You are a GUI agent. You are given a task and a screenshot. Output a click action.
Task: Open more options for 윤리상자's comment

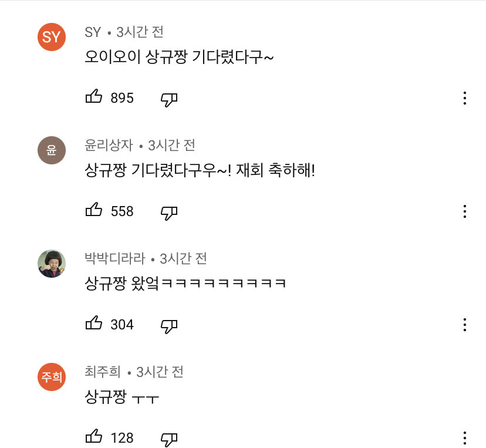(x=464, y=211)
